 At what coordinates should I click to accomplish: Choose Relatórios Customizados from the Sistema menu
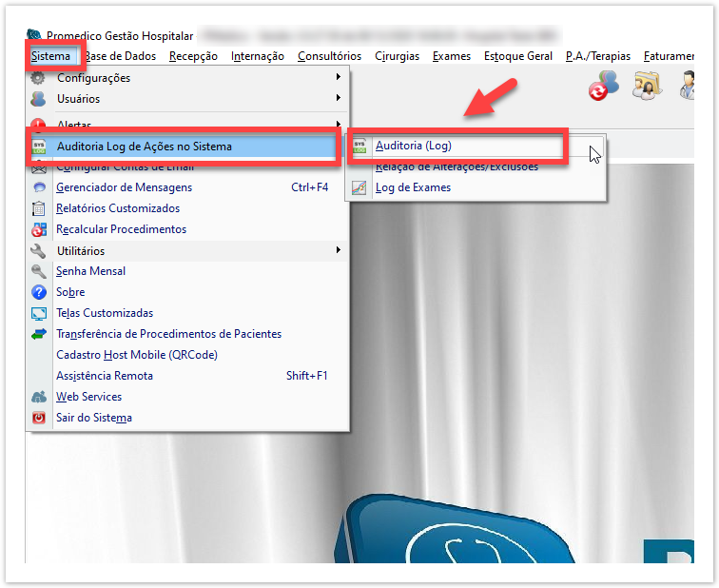point(118,208)
